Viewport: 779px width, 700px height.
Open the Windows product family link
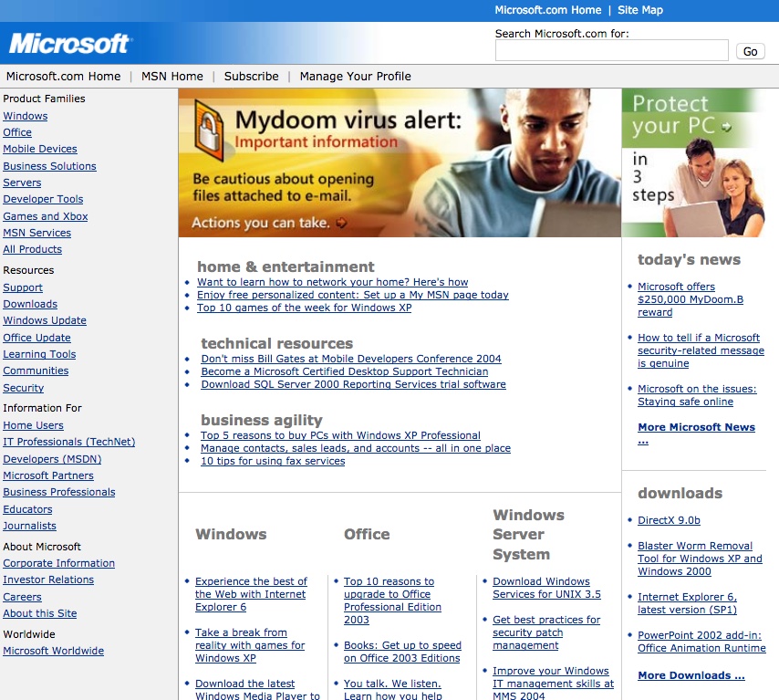point(26,116)
